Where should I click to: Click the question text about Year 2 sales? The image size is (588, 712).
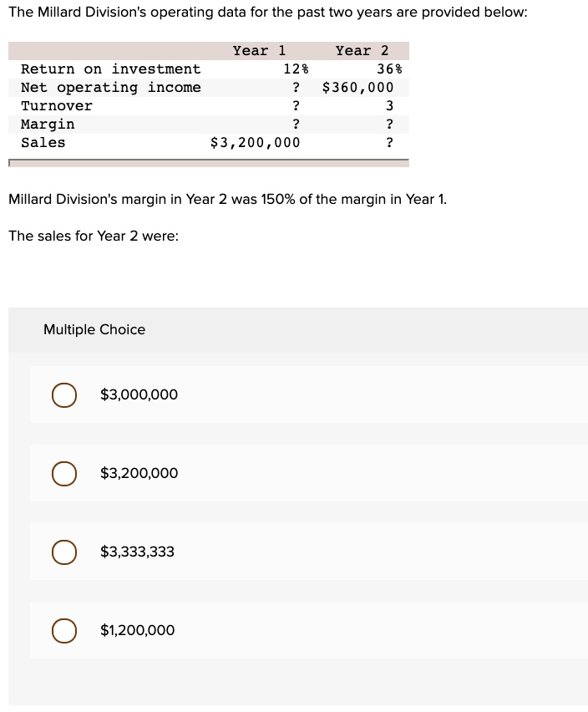click(x=93, y=236)
